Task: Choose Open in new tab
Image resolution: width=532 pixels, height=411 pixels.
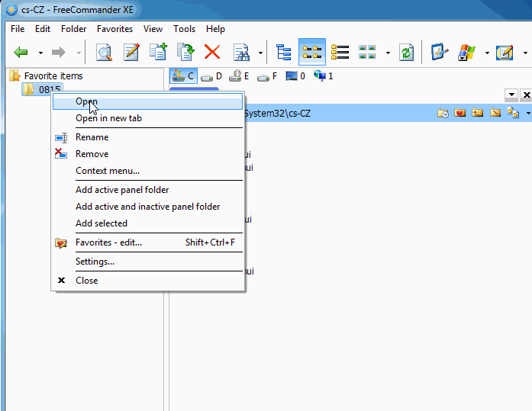Action: [148, 118]
